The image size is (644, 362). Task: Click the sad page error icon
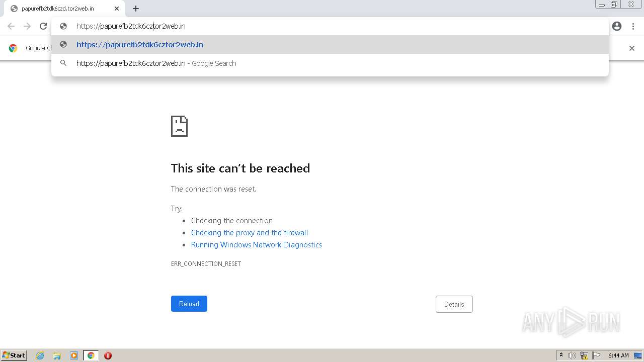(x=179, y=126)
